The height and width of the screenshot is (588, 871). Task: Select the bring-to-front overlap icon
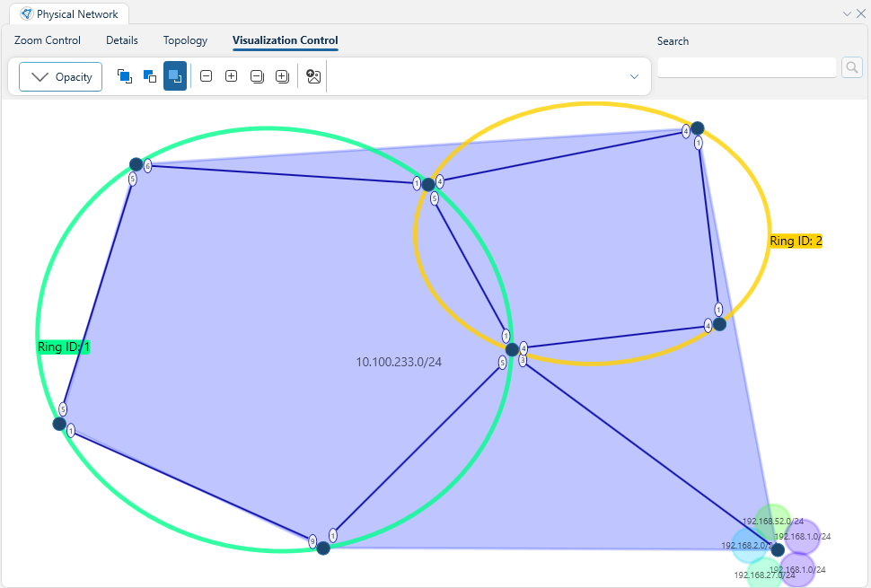(x=125, y=76)
